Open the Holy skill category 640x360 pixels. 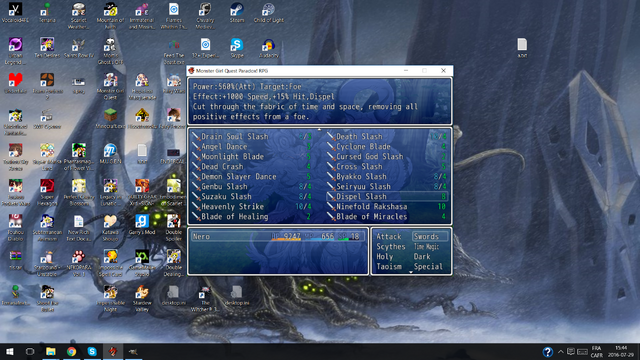pyautogui.click(x=384, y=256)
